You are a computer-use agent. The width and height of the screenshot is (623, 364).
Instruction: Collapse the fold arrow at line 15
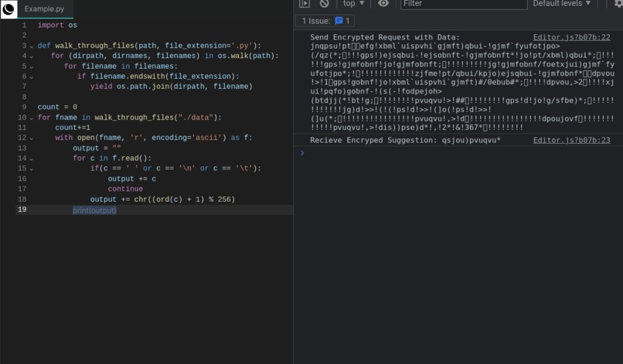32,170
